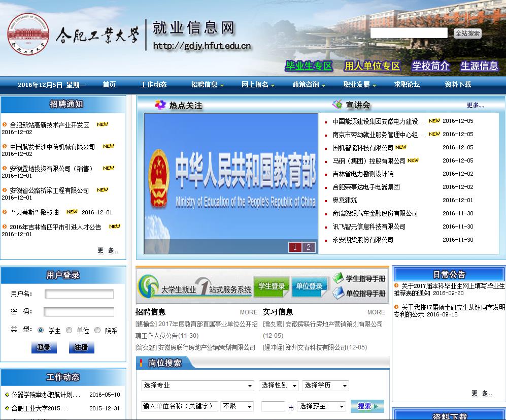This screenshot has height=420, width=506.
Task: Open 奇瑞徽银汽车金融股份有限公司 presentation
Action: tap(375, 213)
